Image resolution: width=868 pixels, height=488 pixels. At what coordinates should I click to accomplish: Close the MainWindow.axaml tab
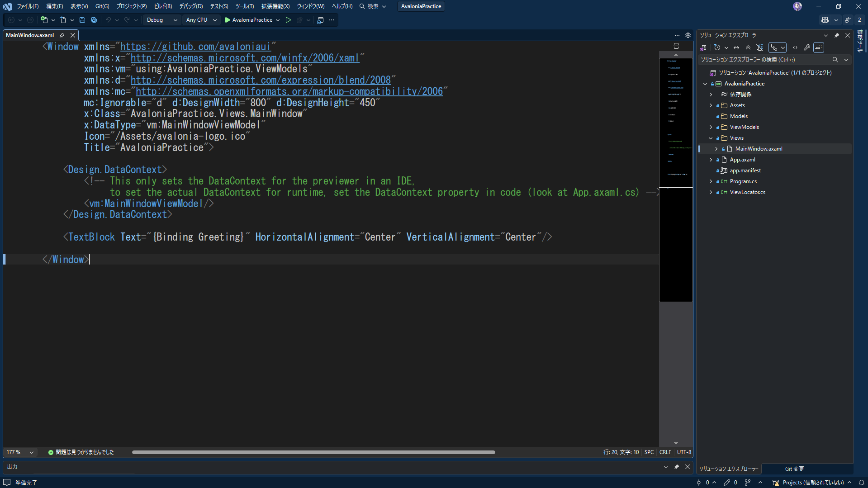73,35
